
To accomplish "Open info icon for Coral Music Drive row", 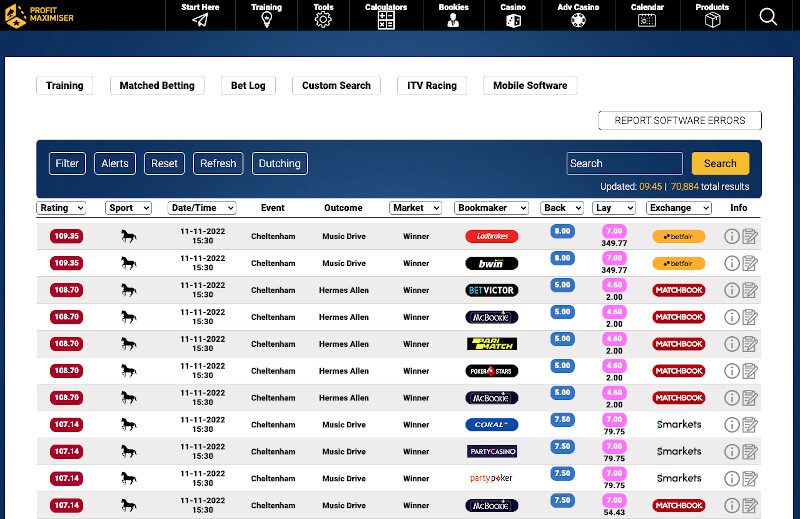I will coord(732,425).
